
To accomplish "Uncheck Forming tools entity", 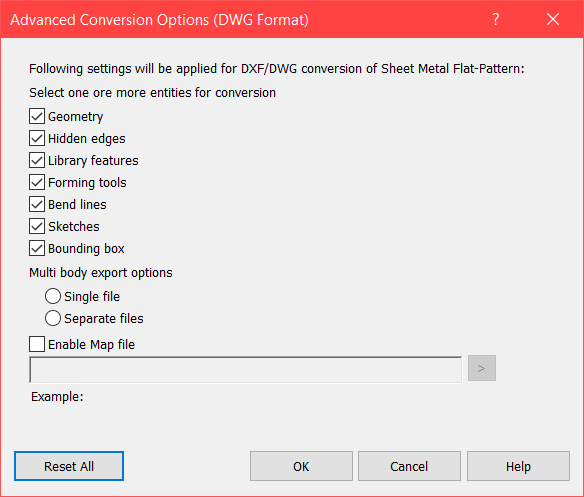I will point(37,182).
